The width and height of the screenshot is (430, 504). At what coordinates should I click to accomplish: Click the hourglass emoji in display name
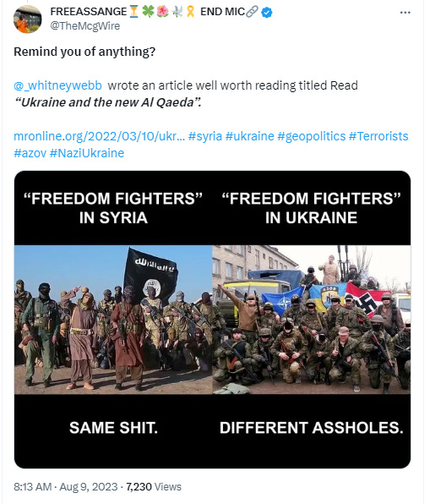(x=134, y=12)
